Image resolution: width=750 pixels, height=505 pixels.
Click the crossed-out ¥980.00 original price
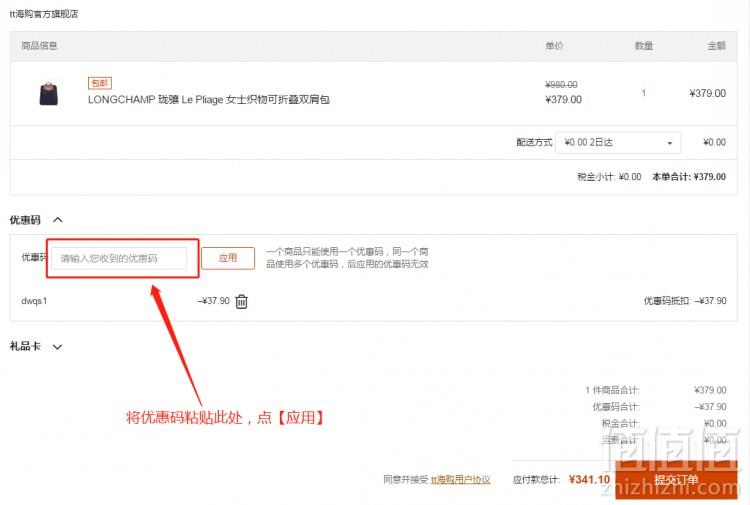pos(561,85)
